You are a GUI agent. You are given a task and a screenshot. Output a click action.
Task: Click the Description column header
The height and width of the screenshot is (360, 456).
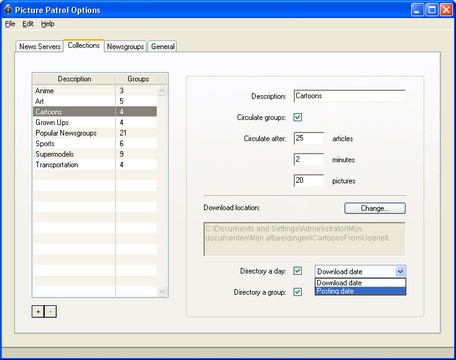point(74,79)
